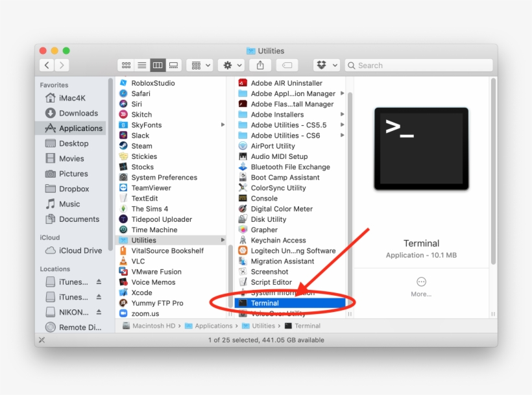
Task: Click the preview pane vertical scrollbar
Action: point(493,171)
